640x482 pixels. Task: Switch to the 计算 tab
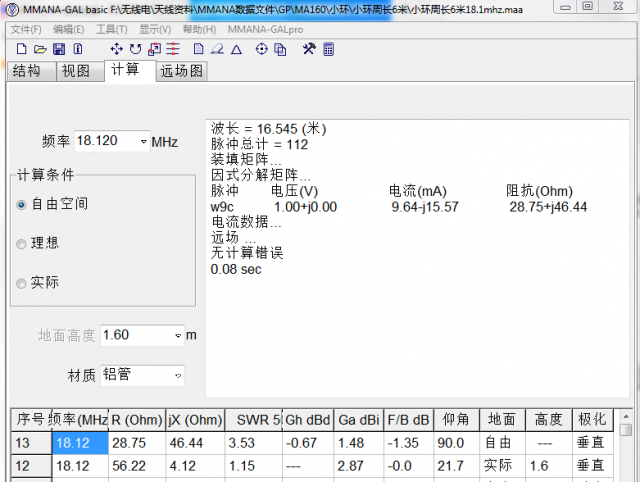coord(130,70)
